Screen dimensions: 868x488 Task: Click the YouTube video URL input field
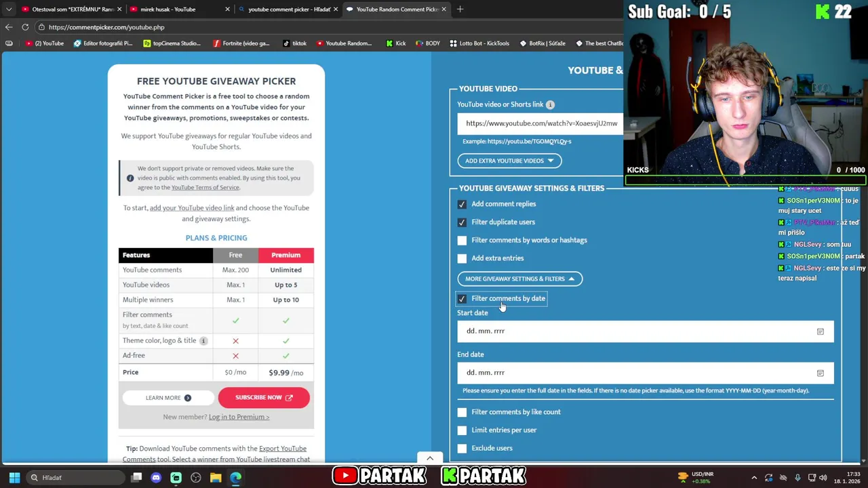click(x=540, y=123)
